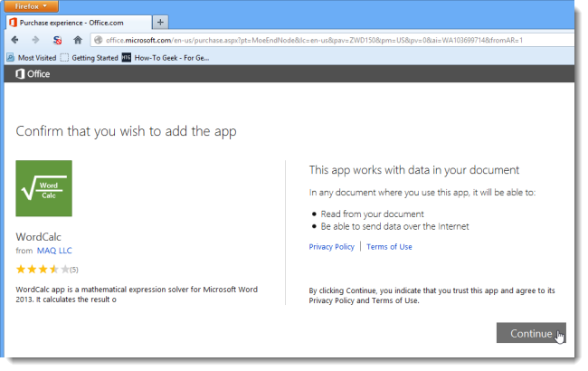The width and height of the screenshot is (588, 371).
Task: Click the WordCalc app icon
Action: 44,188
